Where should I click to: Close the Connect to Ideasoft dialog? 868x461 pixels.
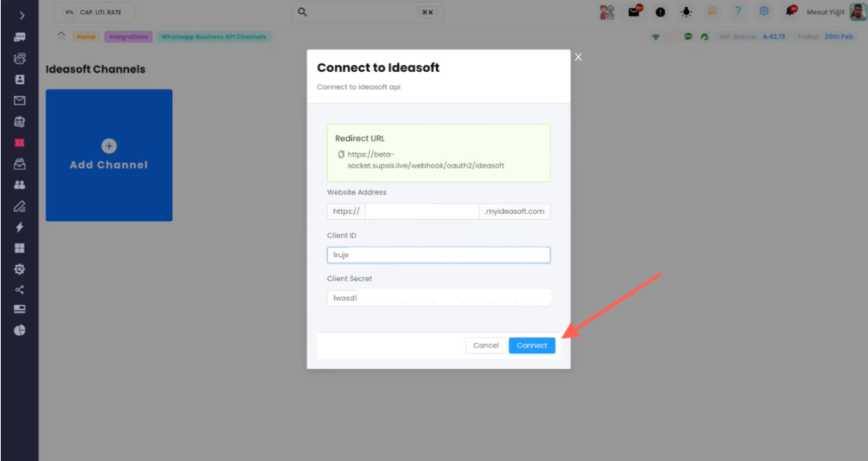[x=578, y=57]
